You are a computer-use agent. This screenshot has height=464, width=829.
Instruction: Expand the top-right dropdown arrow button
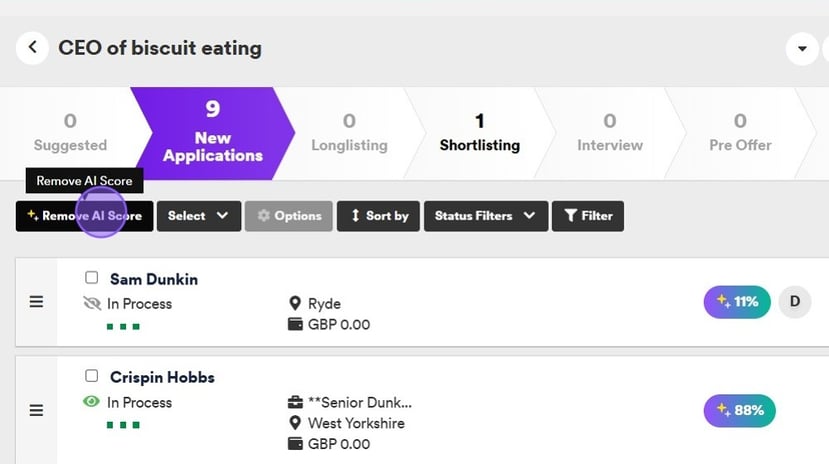pyautogui.click(x=802, y=48)
